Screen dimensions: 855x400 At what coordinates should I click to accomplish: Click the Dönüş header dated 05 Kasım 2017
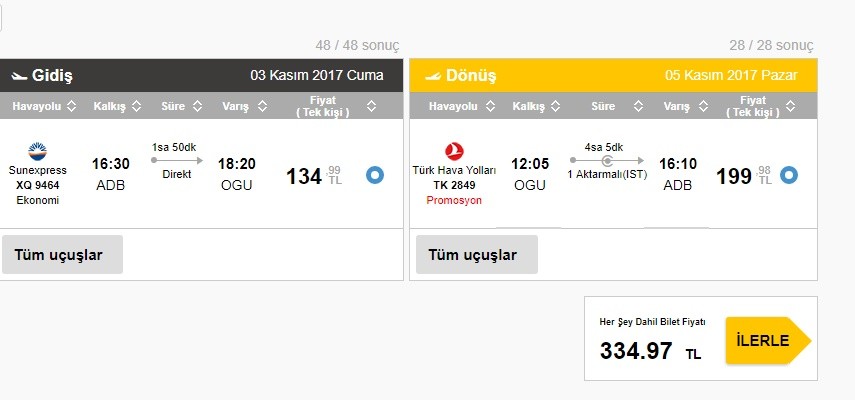[x=614, y=76]
